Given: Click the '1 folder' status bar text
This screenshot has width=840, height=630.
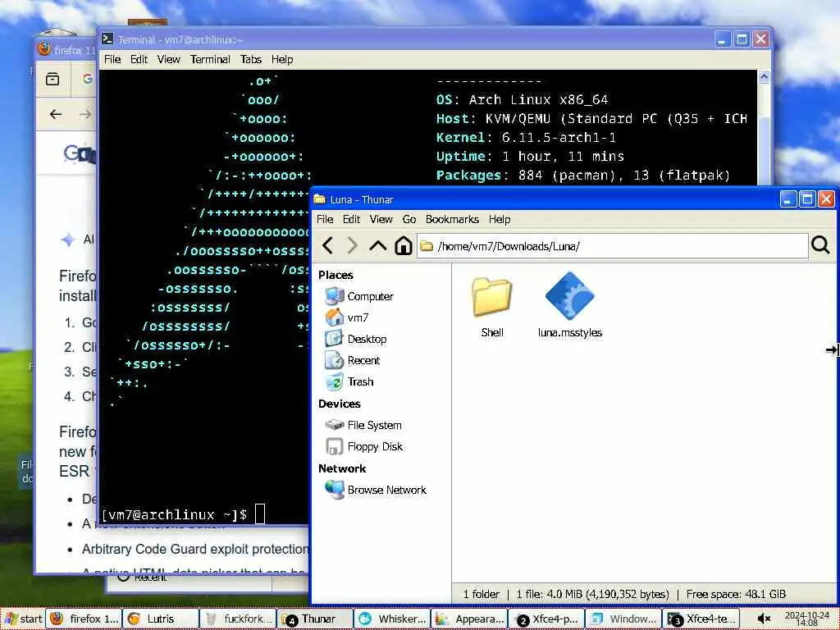Looking at the screenshot, I should click(481, 594).
